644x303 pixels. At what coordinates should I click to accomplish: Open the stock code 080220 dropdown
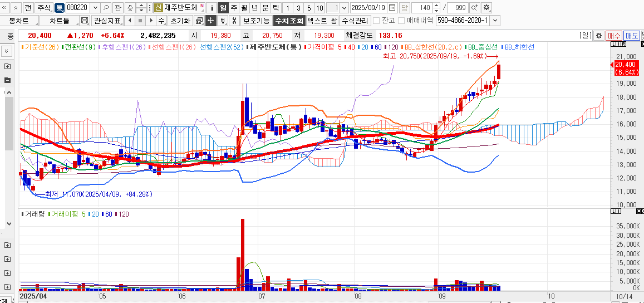pyautogui.click(x=94, y=8)
